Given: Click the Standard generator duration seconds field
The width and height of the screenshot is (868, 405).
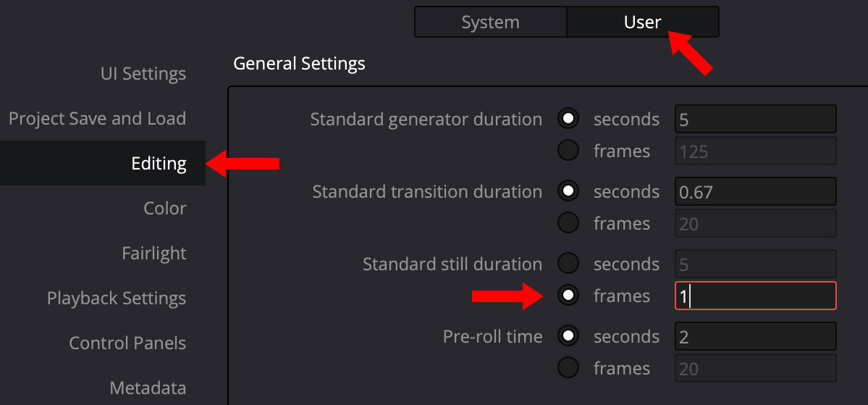Looking at the screenshot, I should tap(755, 119).
